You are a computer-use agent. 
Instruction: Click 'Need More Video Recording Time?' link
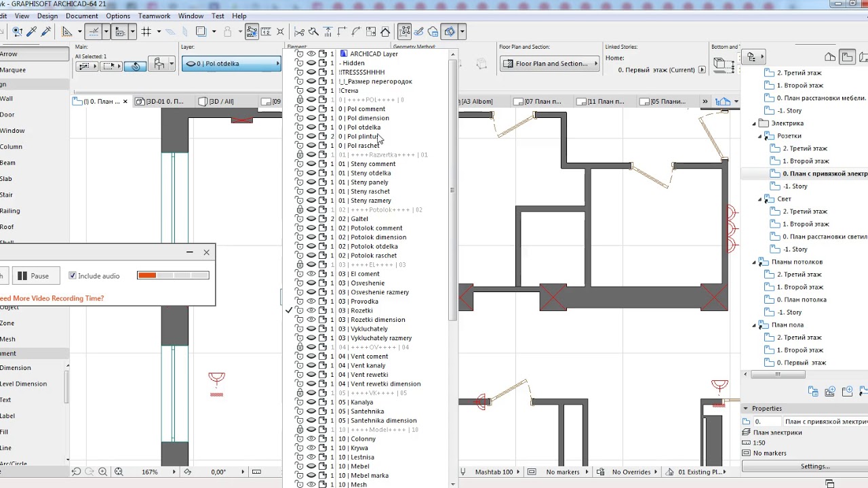52,298
